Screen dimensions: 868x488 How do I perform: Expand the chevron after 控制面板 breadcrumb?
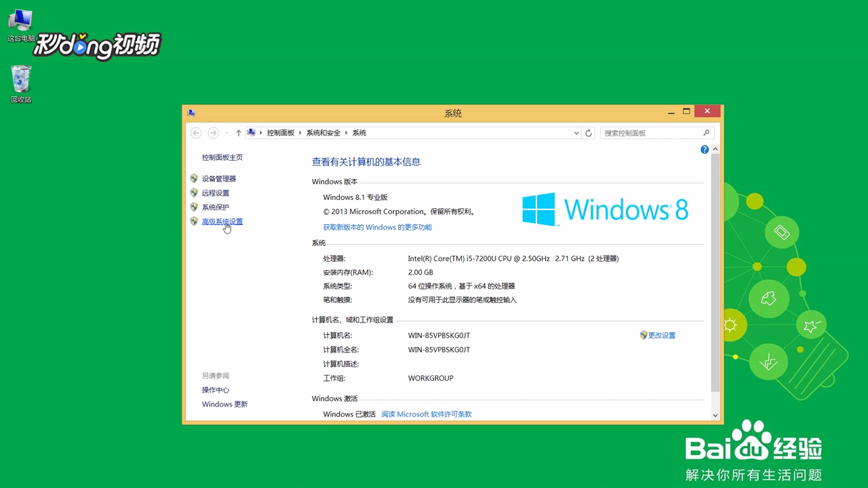(x=300, y=133)
